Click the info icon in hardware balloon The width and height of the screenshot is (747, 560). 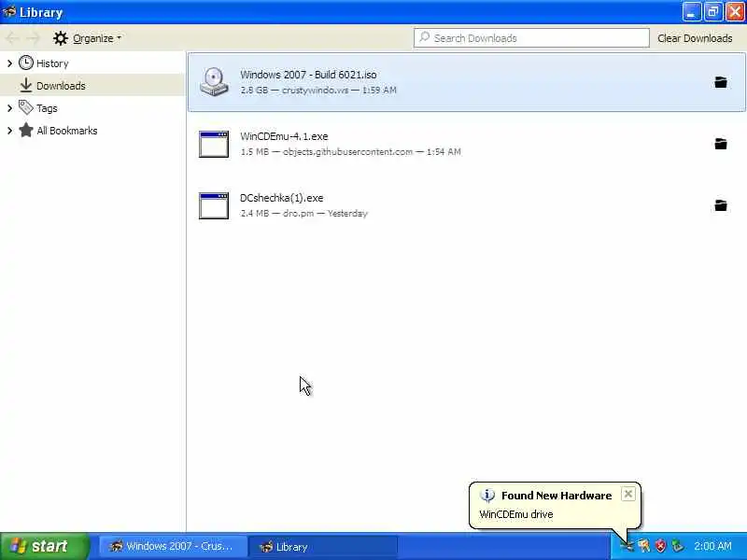pyautogui.click(x=486, y=496)
